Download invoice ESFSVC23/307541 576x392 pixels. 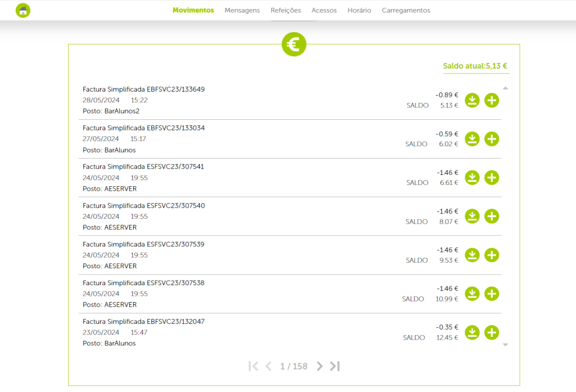472,178
